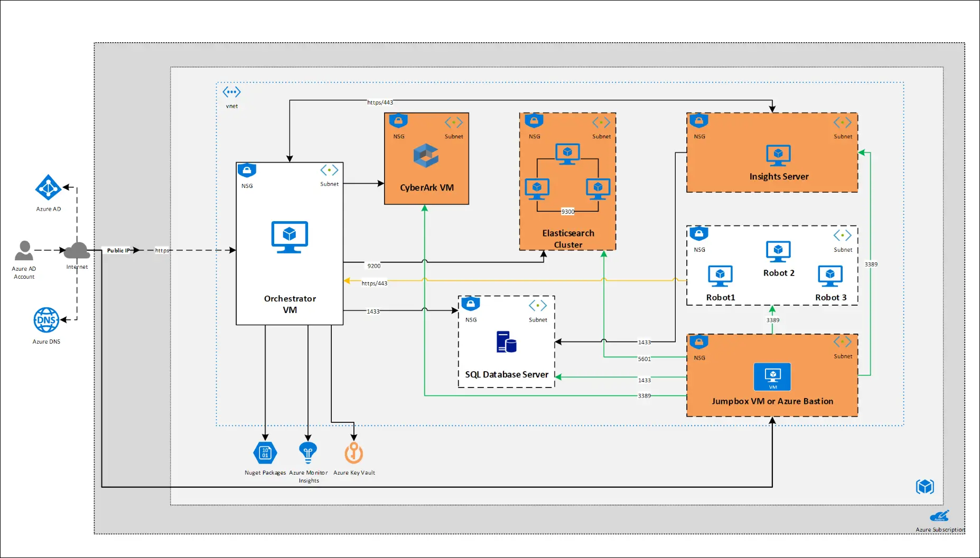
Task: Click the 'CyberArk VM' label
Action: [x=427, y=187]
